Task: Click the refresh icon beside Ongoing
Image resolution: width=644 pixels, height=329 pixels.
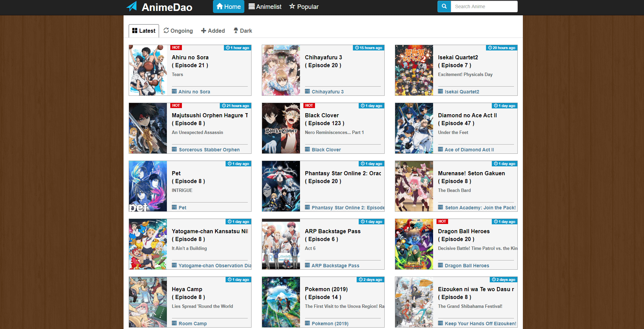Action: tap(167, 30)
